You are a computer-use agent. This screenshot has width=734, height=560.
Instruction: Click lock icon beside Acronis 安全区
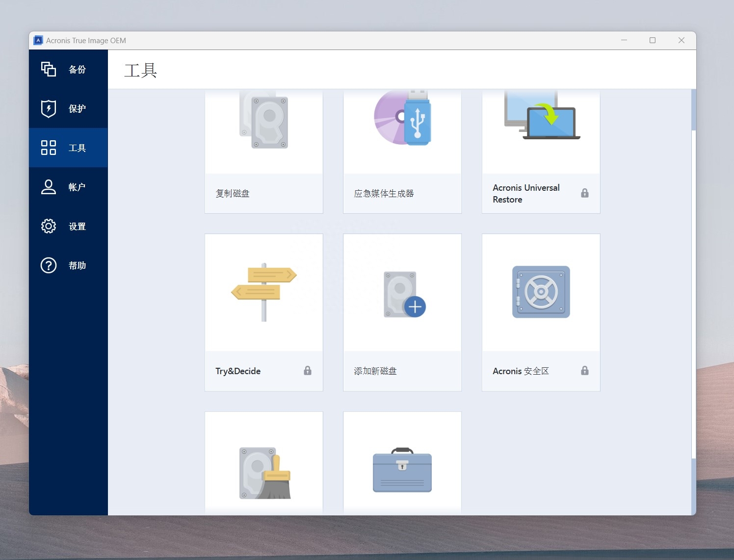[x=585, y=371]
